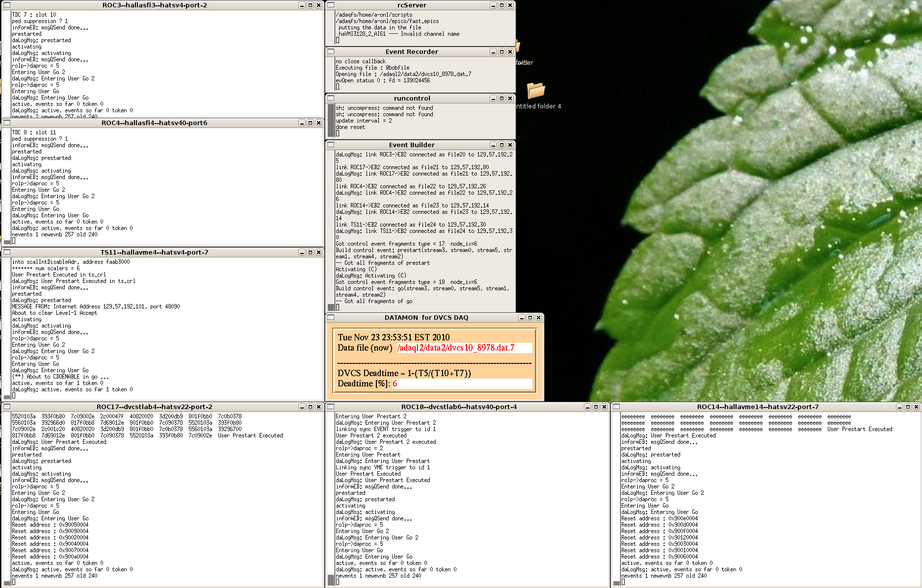Open the window menu of Event Builder

[331, 145]
